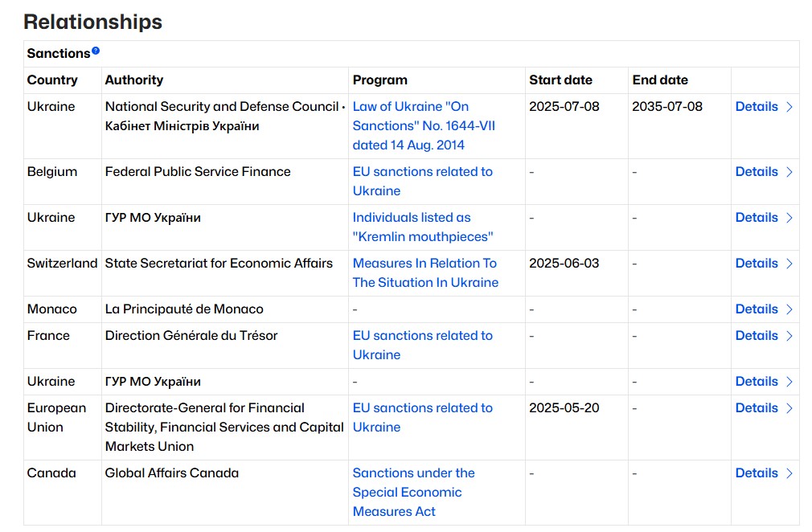Image resolution: width=812 pixels, height=532 pixels.
Task: Click chevron arrow in Belgium row
Action: coord(789,172)
